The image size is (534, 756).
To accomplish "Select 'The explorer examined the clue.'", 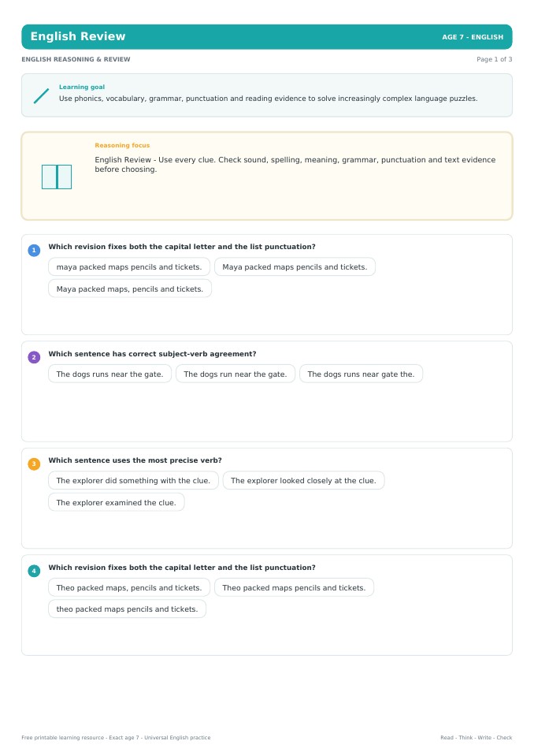I will coord(116,502).
